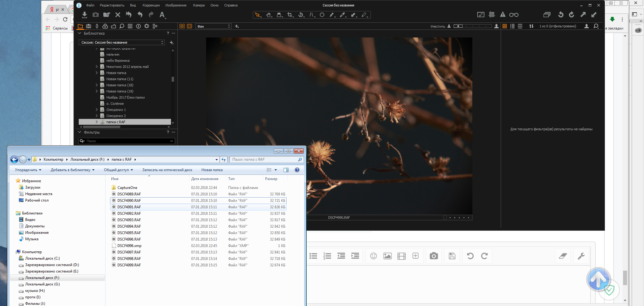Select the Rotate tool
This screenshot has height=306, width=644.
301,15
